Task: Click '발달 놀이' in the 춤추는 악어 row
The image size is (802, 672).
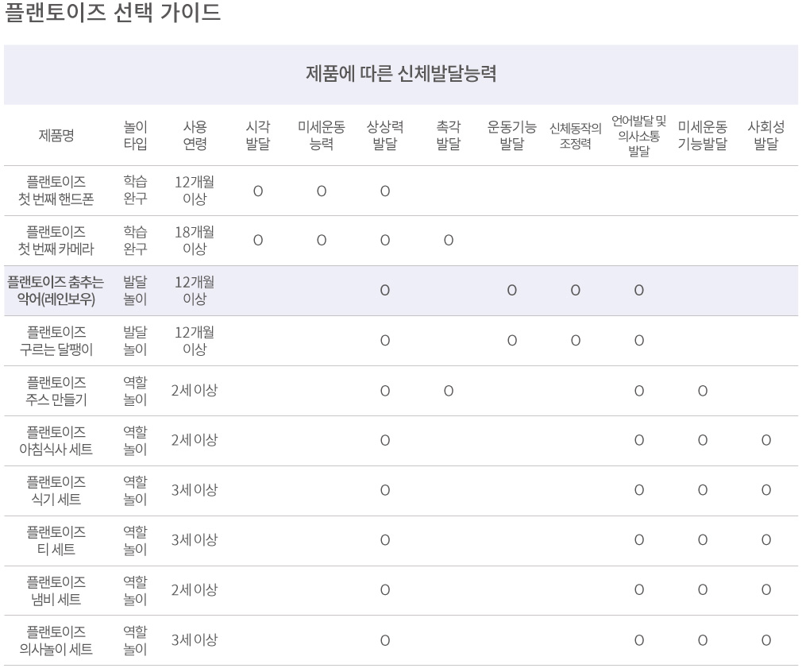Action: click(136, 290)
